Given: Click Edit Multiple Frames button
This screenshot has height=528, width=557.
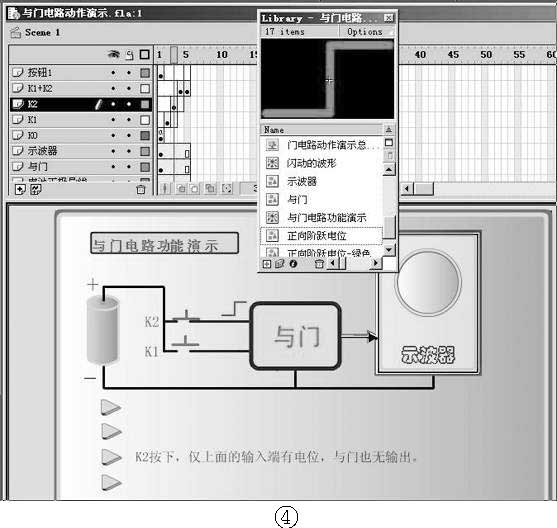Looking at the screenshot, I should [x=210, y=188].
